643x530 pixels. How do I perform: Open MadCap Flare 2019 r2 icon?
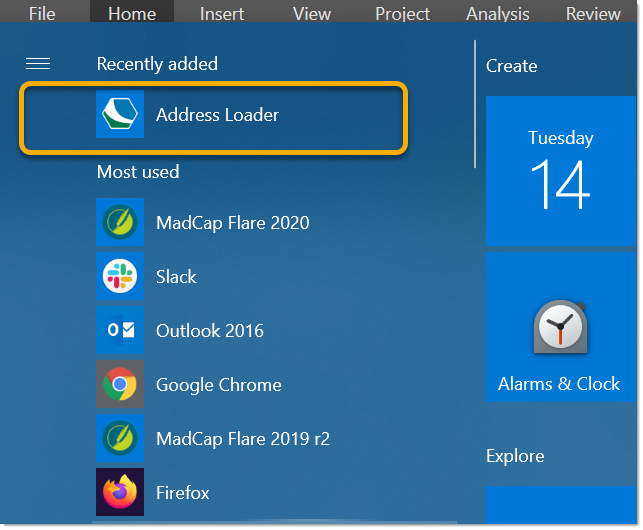[x=120, y=439]
